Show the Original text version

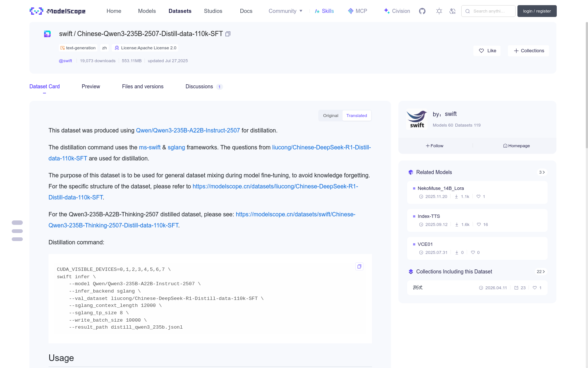331,116
